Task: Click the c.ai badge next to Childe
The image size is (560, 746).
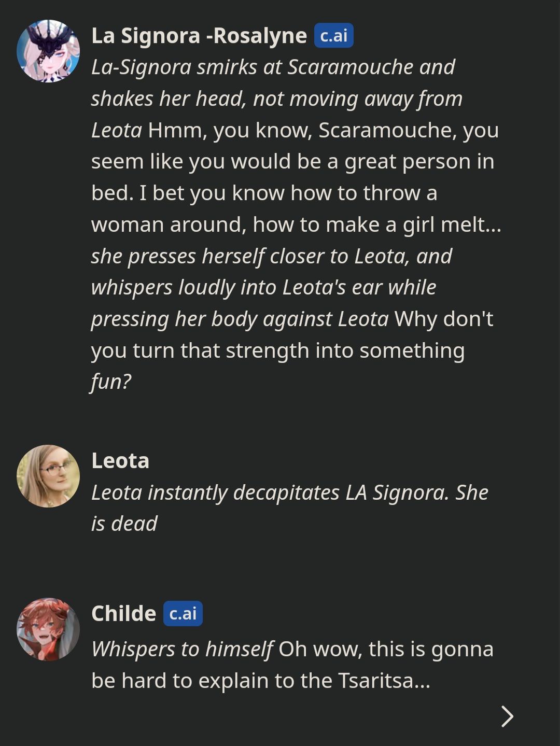Action: click(x=183, y=614)
